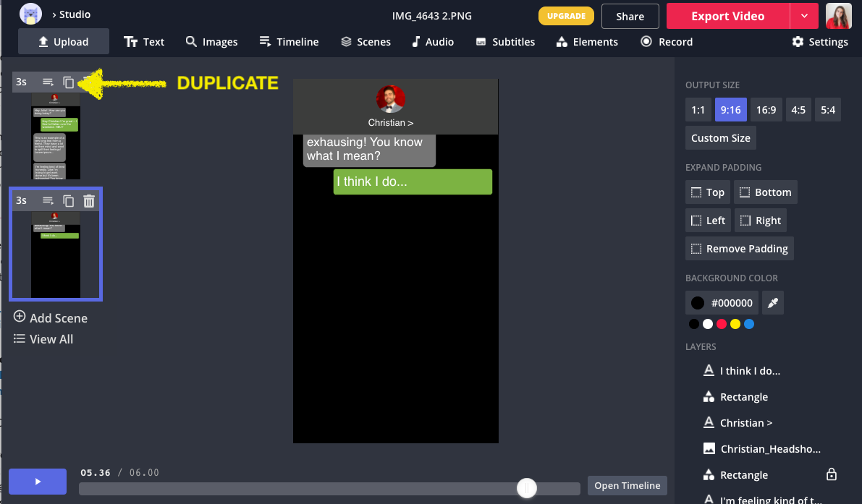Open the Elements menu
The height and width of the screenshot is (504, 862).
[587, 42]
